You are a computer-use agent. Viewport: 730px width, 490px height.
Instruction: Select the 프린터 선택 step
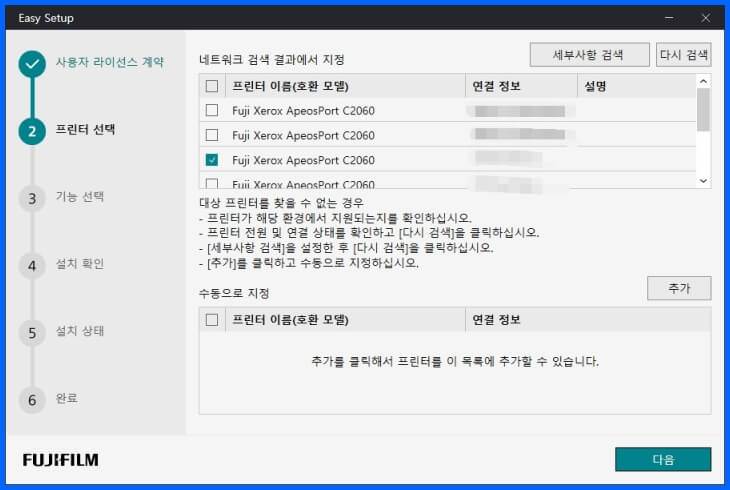pos(85,129)
